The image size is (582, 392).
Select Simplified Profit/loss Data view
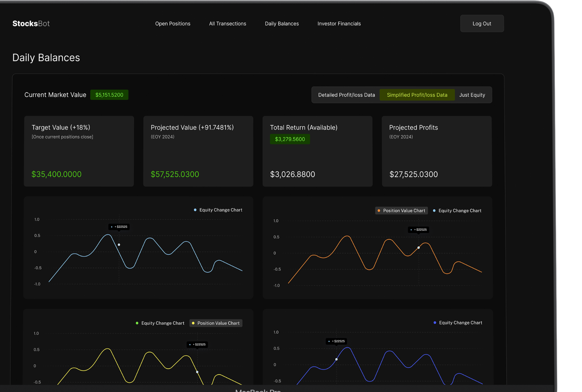[x=417, y=95]
